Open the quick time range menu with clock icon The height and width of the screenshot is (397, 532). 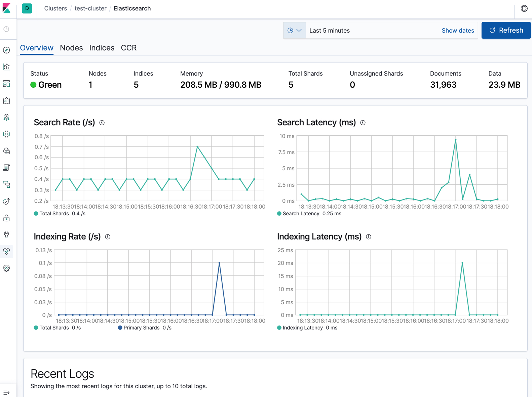point(294,31)
